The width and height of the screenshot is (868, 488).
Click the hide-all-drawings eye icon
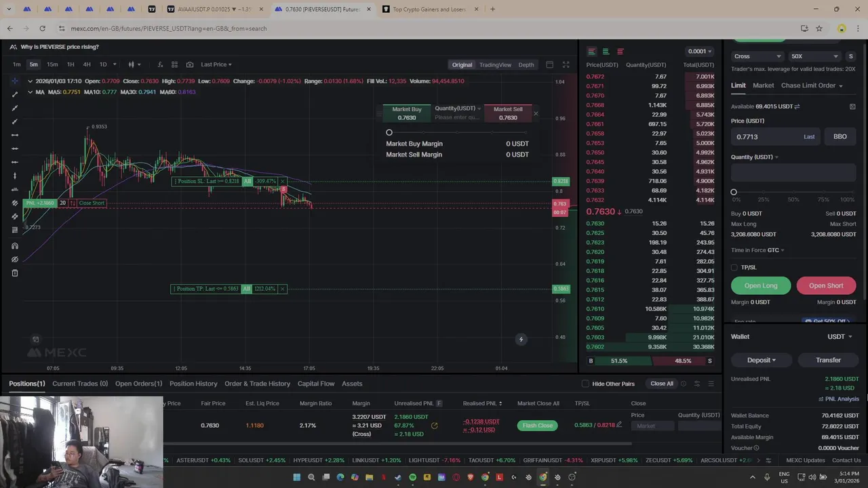[15, 260]
